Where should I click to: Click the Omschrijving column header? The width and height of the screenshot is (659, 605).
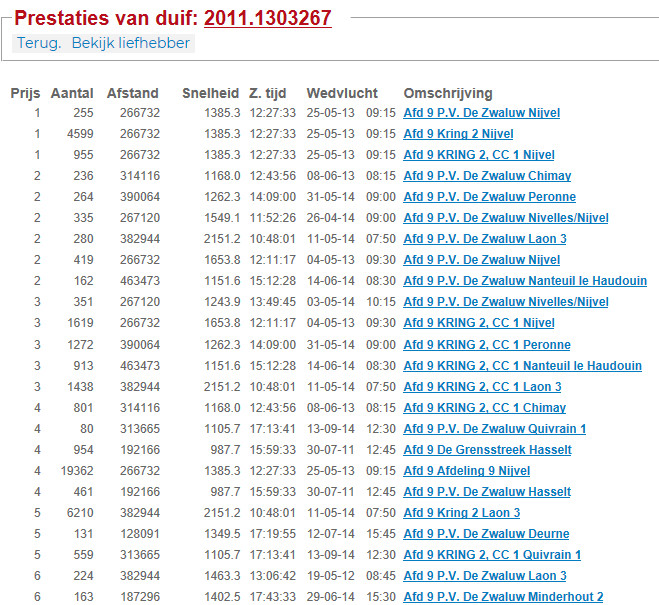(x=448, y=93)
